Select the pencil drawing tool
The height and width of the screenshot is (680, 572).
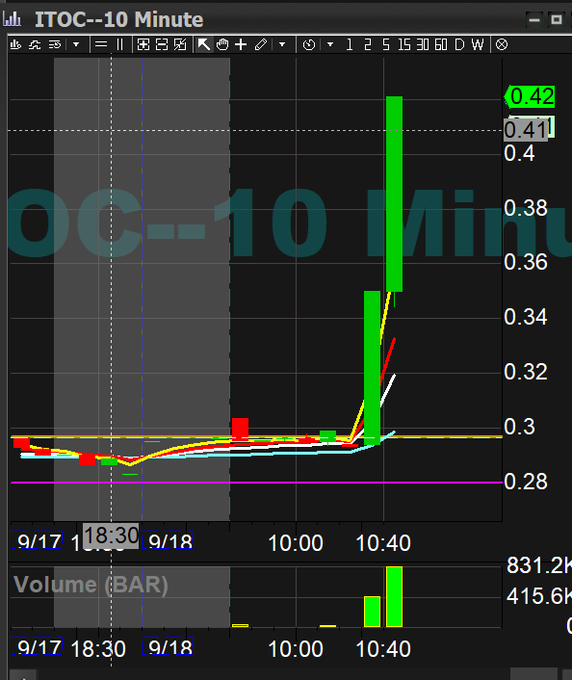[260, 44]
